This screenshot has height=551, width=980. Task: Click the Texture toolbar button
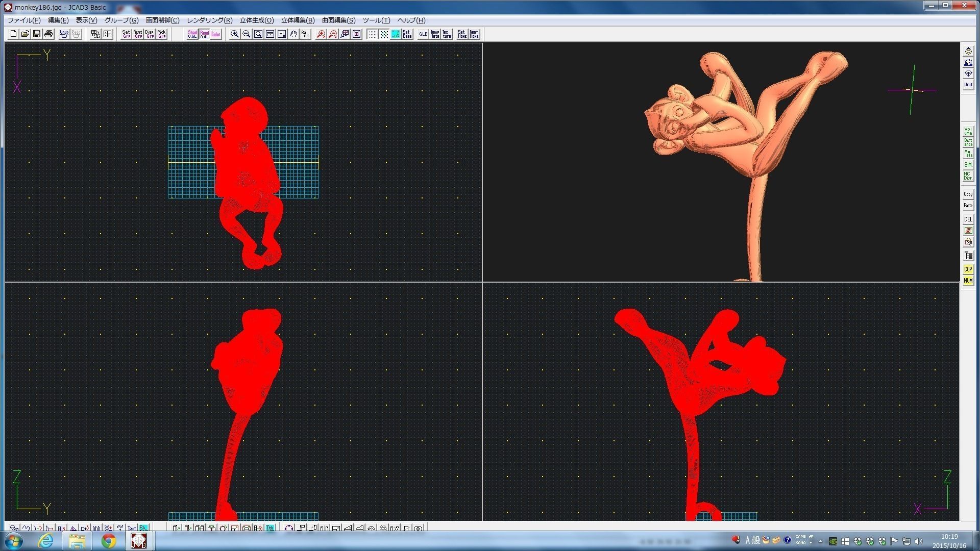tap(447, 34)
